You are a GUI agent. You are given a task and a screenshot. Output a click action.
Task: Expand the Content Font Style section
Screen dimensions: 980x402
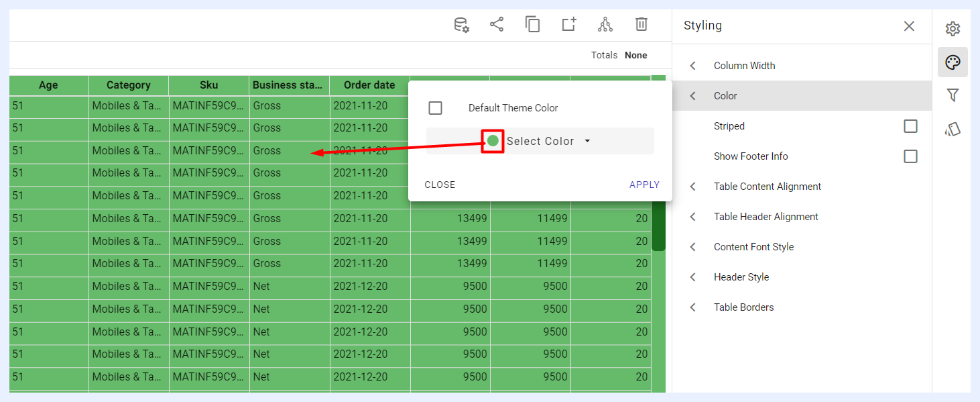point(802,247)
